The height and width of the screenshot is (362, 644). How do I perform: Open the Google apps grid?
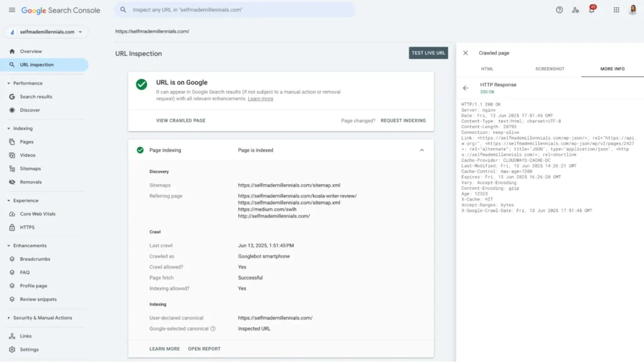[x=616, y=10]
